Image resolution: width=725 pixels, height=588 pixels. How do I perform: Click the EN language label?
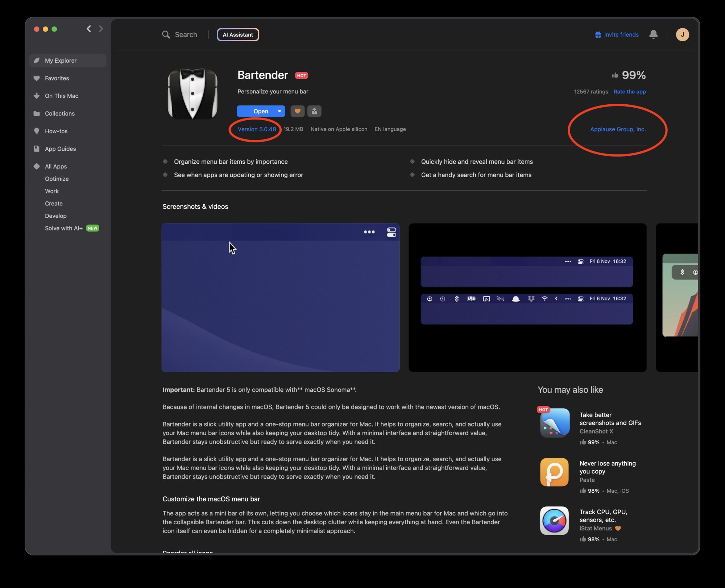(x=390, y=129)
